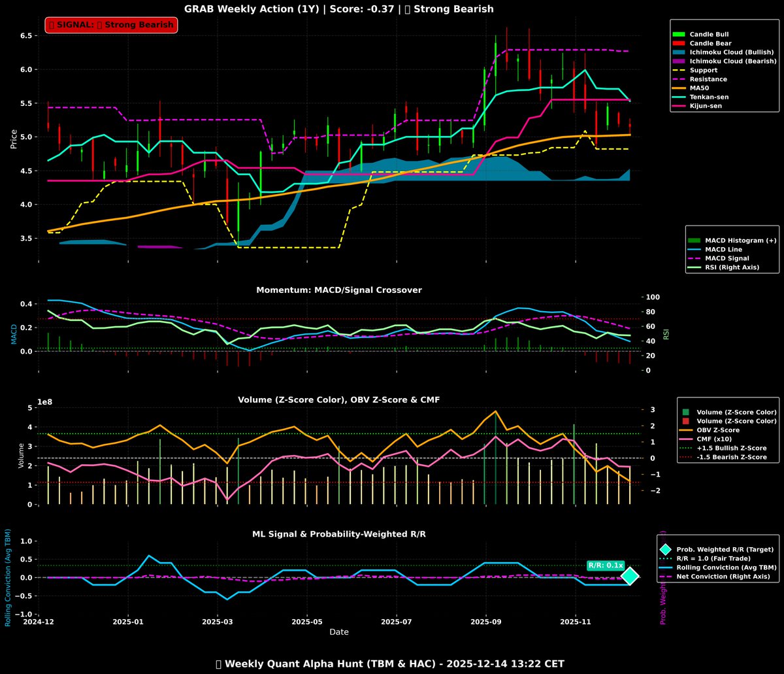Screen dimensions: 784x674
Task: Click the green 'RSI' right-axis label
Action: (x=666, y=333)
